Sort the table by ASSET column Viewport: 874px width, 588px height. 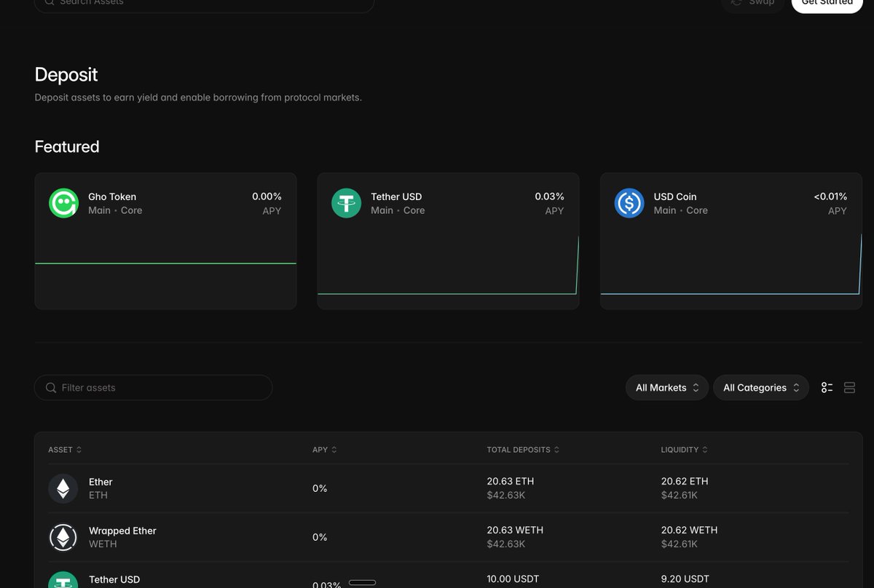[65, 450]
